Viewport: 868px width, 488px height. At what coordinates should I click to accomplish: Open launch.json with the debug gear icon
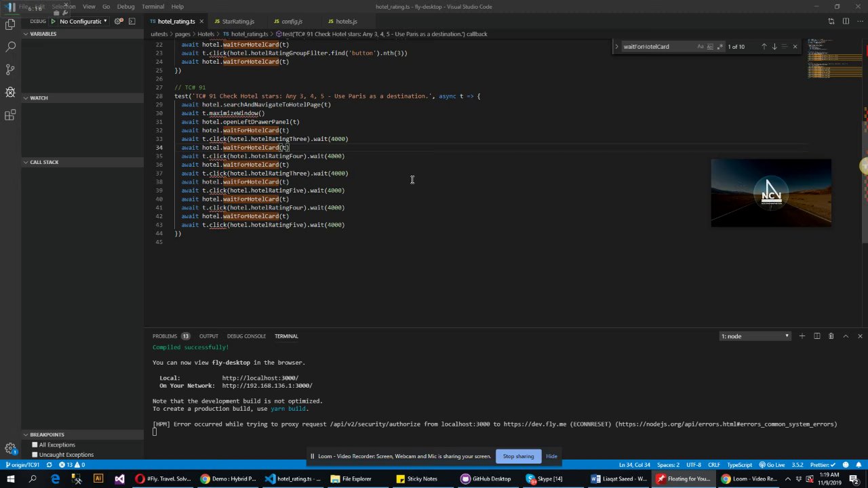119,22
